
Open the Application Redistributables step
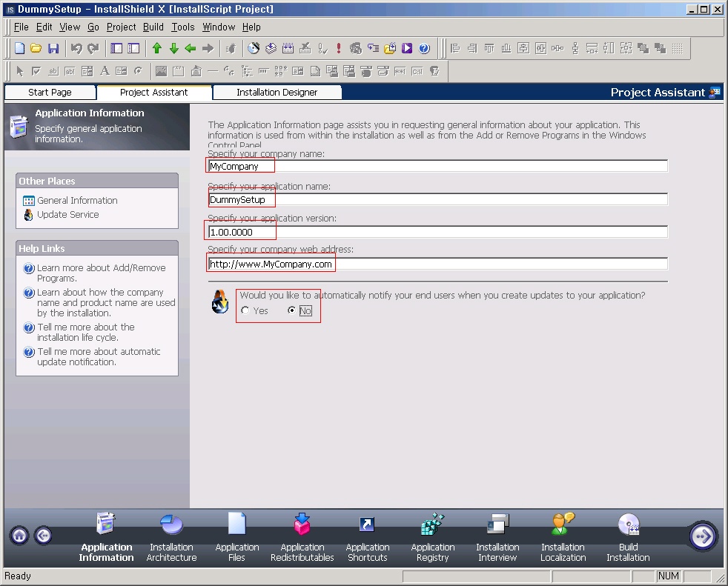point(302,537)
